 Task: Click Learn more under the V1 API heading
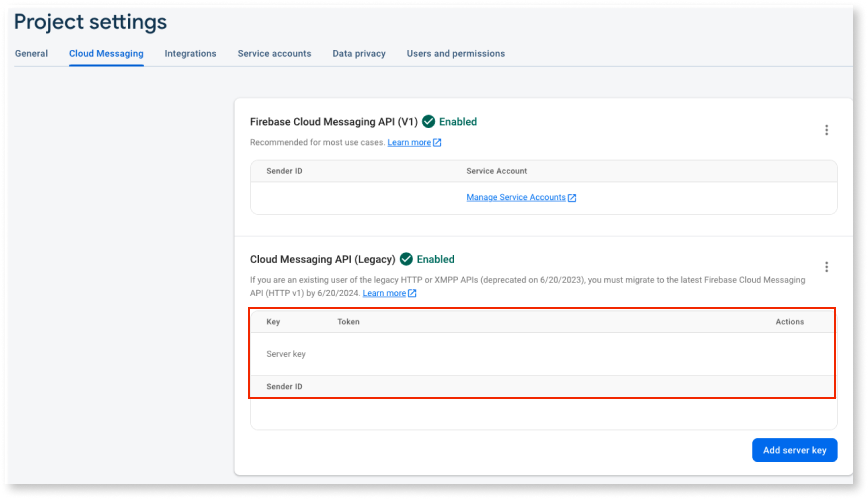pos(409,143)
